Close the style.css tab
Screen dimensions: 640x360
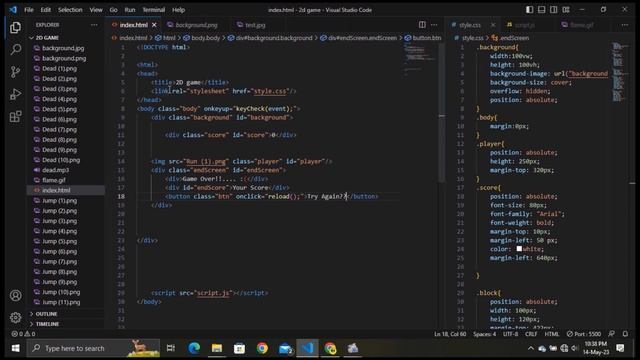[x=493, y=25]
